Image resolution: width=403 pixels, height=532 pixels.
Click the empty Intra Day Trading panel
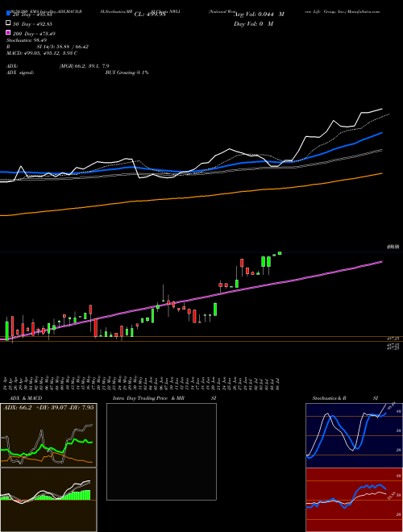(x=161, y=451)
